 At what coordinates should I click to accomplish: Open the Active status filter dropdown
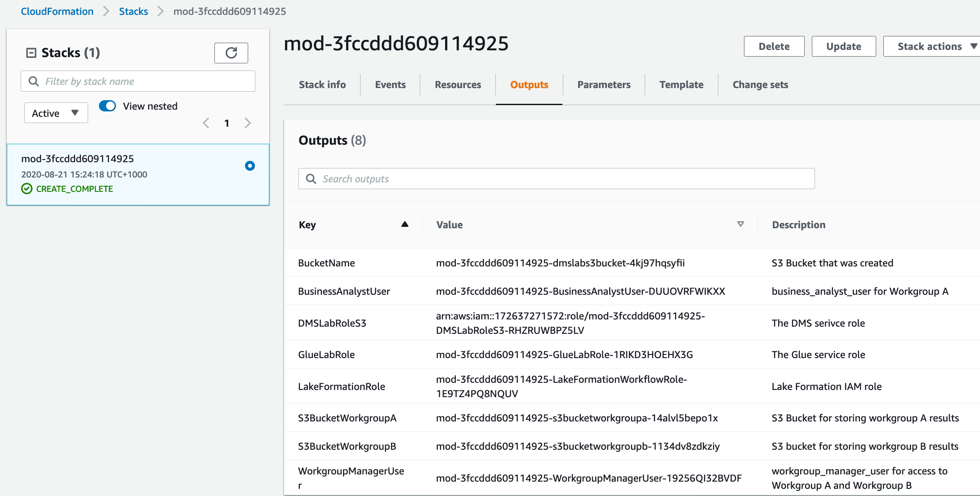coord(56,113)
